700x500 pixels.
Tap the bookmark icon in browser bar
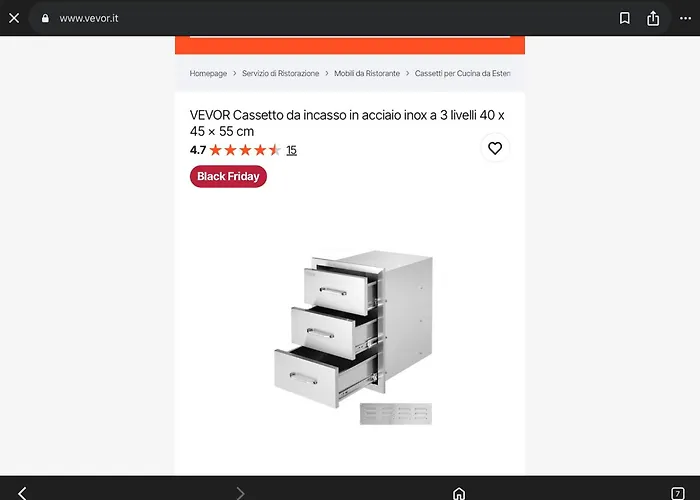625,18
